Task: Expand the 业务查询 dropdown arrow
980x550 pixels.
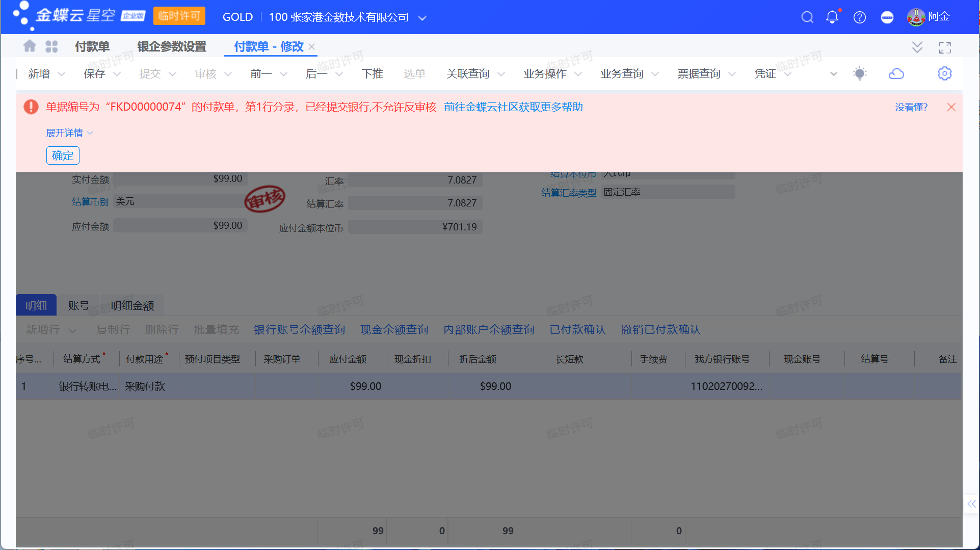Action: (655, 74)
